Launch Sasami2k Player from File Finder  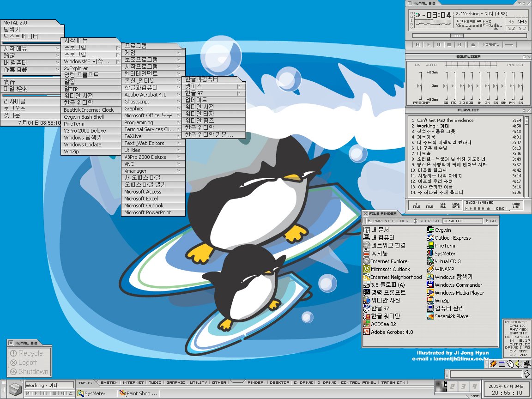tap(448, 316)
